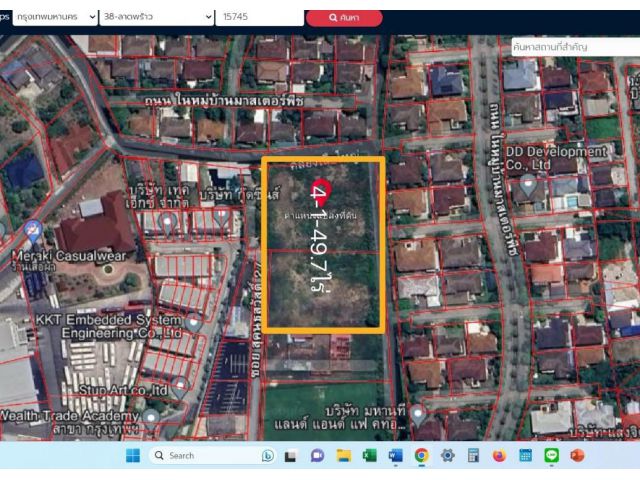Screen dimensions: 640x480
Task: Click the parcel number field 15745
Action: click(x=260, y=17)
